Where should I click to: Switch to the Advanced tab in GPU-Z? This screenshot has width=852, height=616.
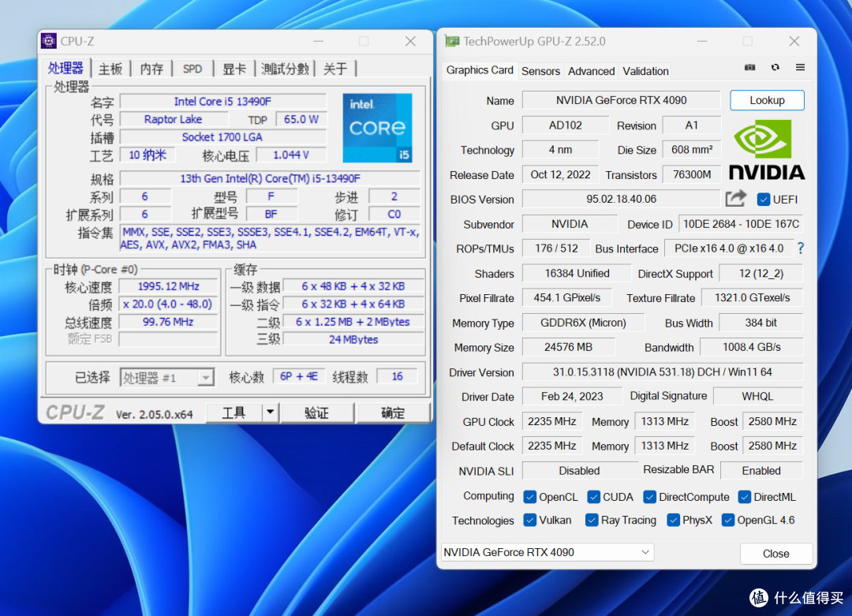591,71
